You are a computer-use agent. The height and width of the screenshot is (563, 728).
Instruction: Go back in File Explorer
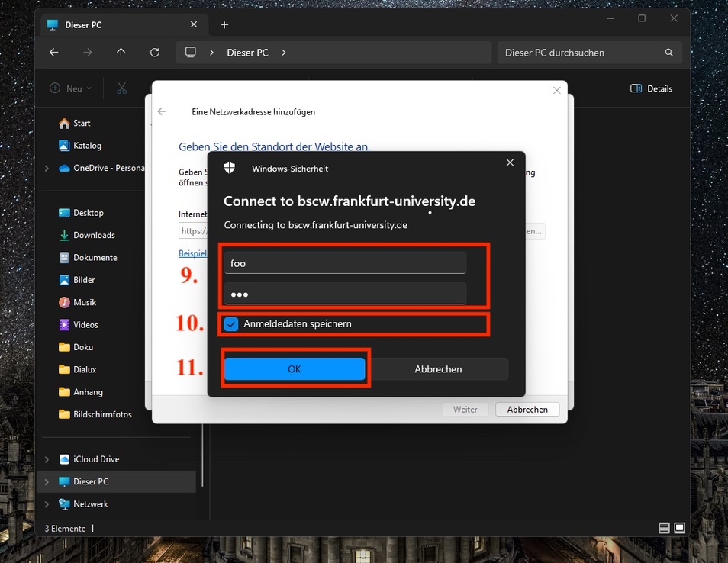click(54, 53)
